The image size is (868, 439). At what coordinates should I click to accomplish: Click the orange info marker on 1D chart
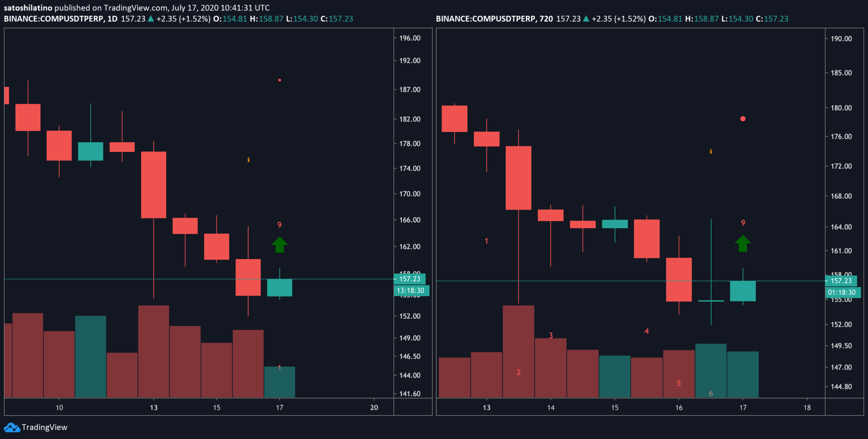coord(248,160)
